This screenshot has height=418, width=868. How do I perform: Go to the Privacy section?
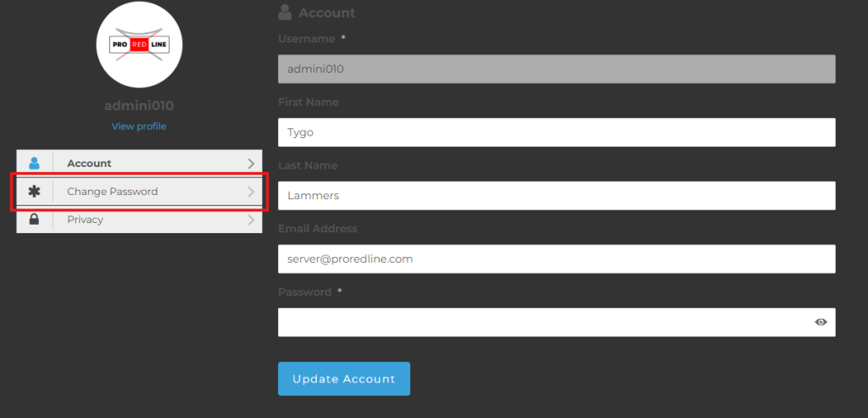tap(140, 220)
